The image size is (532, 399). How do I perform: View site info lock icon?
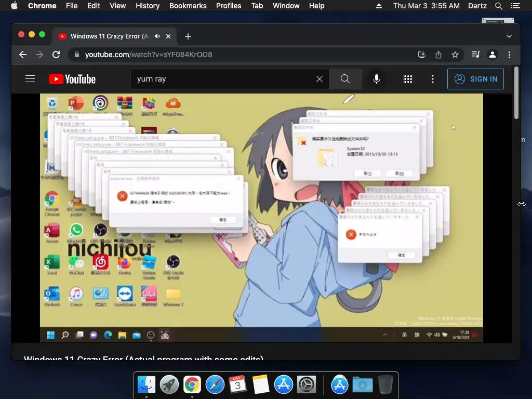coord(77,55)
